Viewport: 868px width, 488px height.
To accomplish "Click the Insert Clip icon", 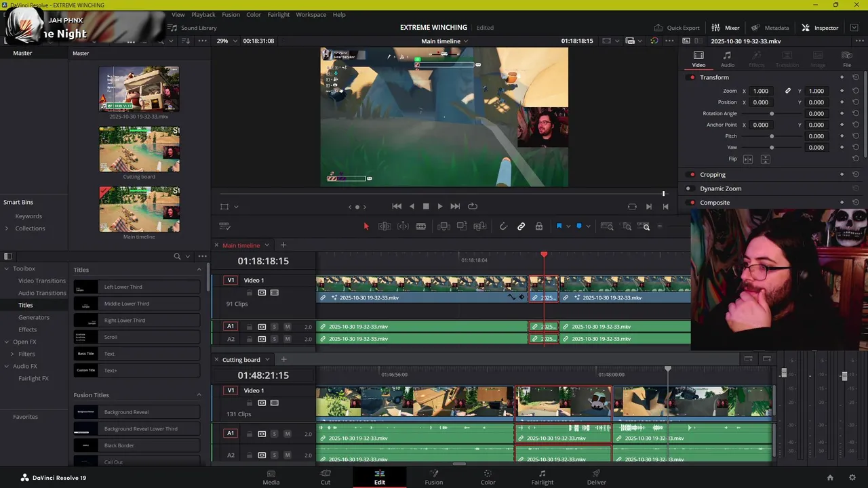I will click(443, 226).
